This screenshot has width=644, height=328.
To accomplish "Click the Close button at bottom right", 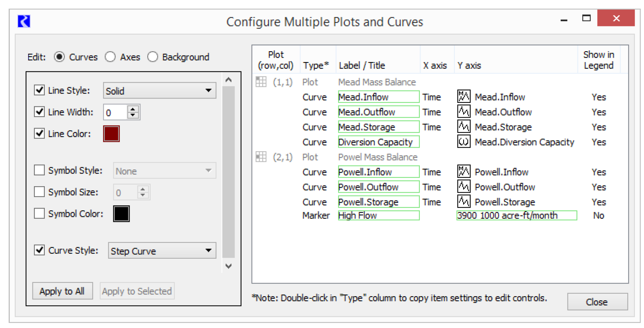I will (x=597, y=302).
